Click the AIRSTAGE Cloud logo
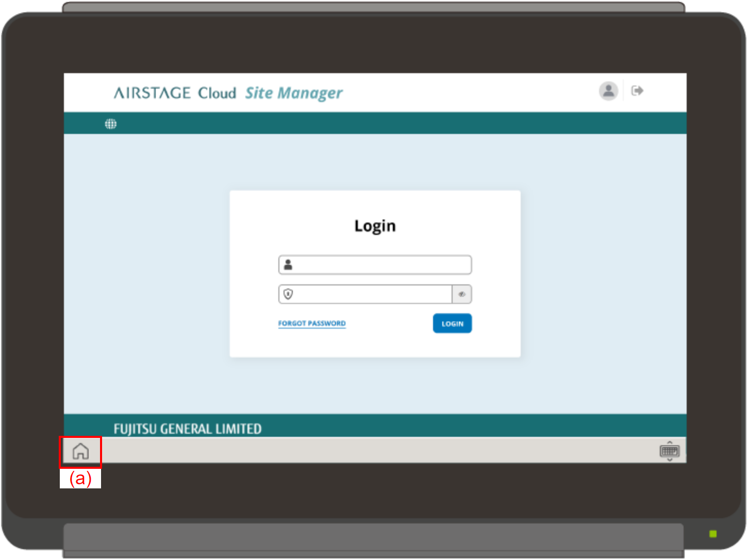Screen dimensions: 748x560 [x=175, y=93]
